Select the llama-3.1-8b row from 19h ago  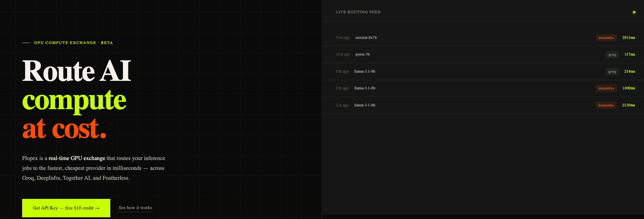[x=483, y=72]
